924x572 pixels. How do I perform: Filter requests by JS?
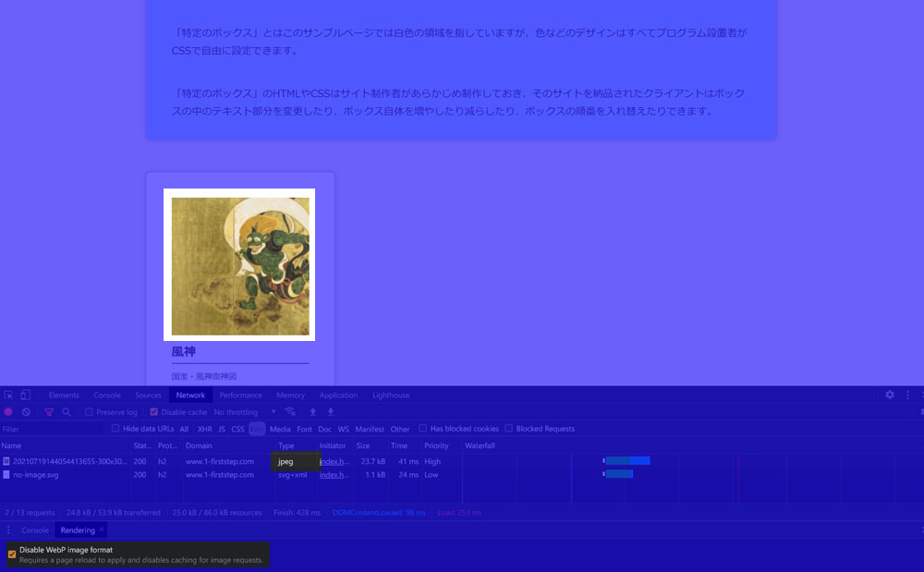point(222,429)
